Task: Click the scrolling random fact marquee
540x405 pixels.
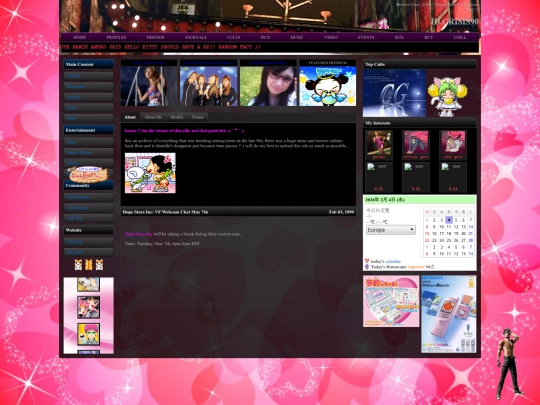Action: click(x=270, y=47)
